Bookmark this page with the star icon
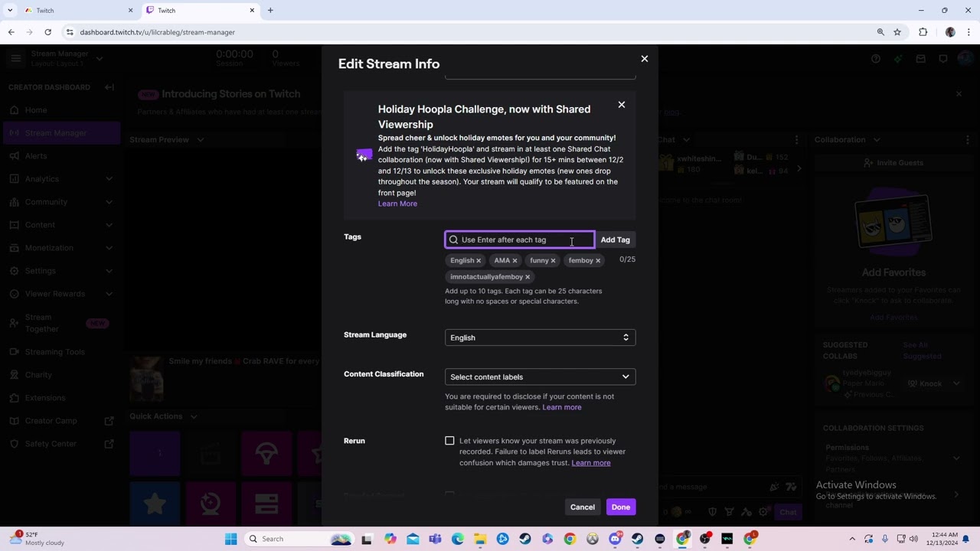 pyautogui.click(x=897, y=32)
